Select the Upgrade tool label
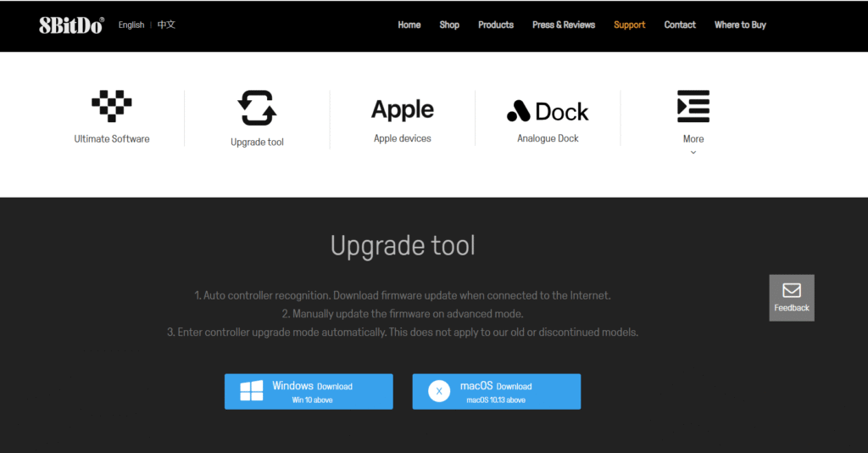Image resolution: width=868 pixels, height=453 pixels. point(257,143)
